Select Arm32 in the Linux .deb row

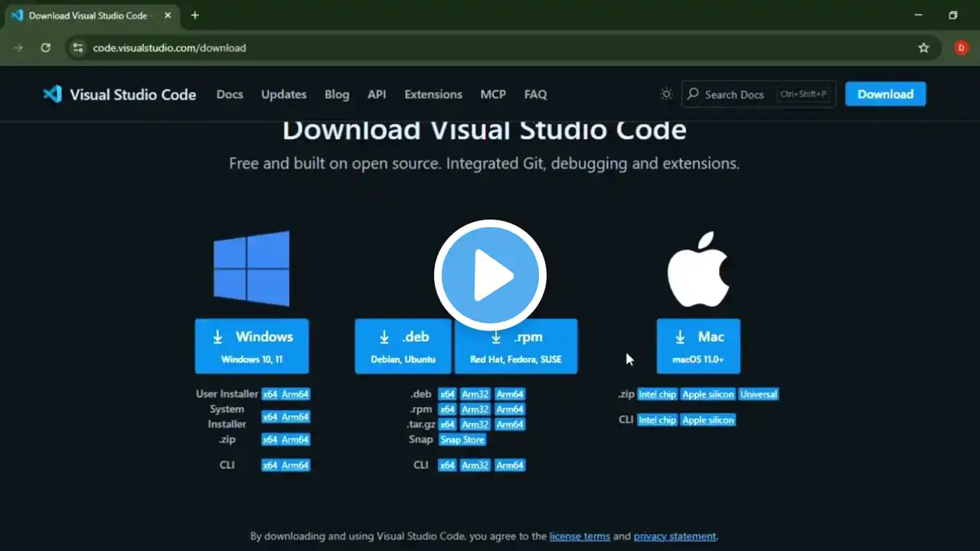(x=475, y=395)
